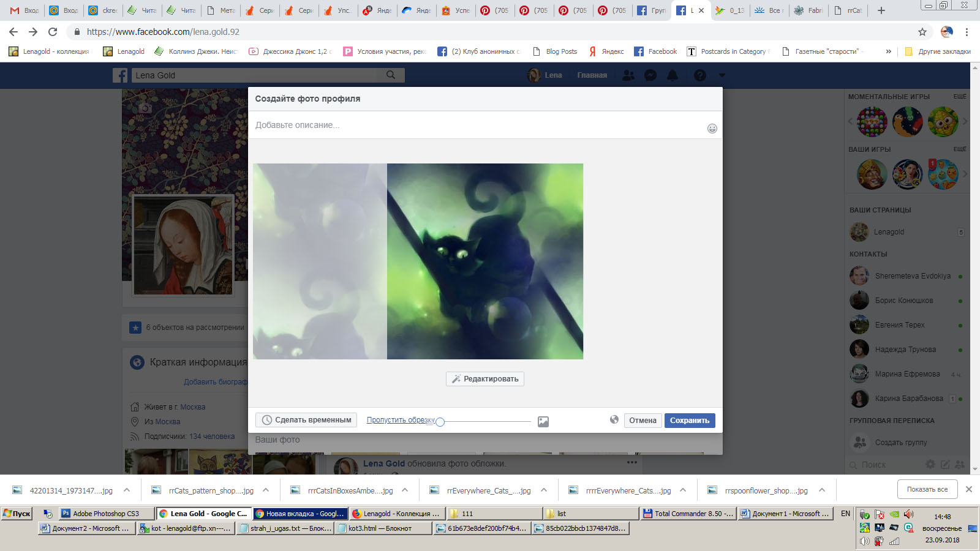980x551 pixels.
Task: Click the cat image crop preview
Action: [x=485, y=261]
